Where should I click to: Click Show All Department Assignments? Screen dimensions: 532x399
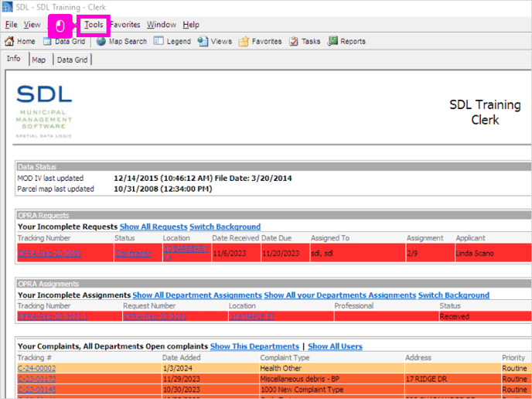(x=197, y=295)
